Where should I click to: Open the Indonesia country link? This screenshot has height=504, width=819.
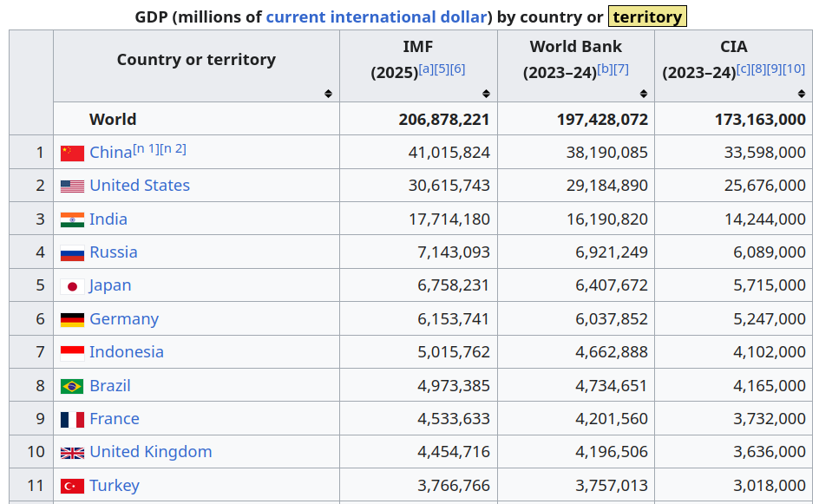(127, 352)
